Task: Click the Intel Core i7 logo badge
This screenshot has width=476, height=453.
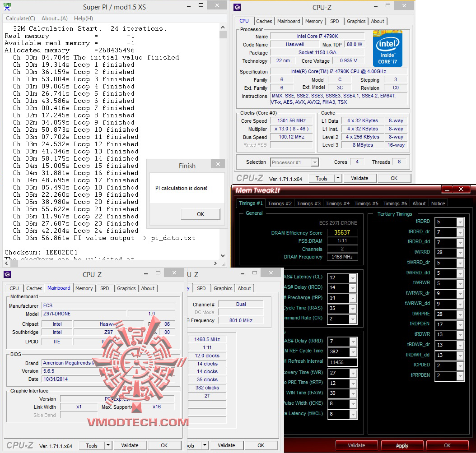Action: click(x=387, y=49)
